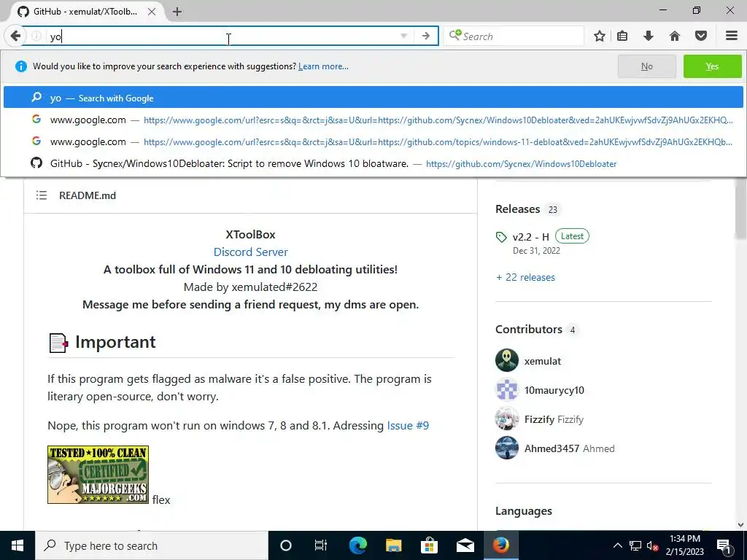Click xemulat's avatar image
The image size is (747, 560).
coord(507,360)
